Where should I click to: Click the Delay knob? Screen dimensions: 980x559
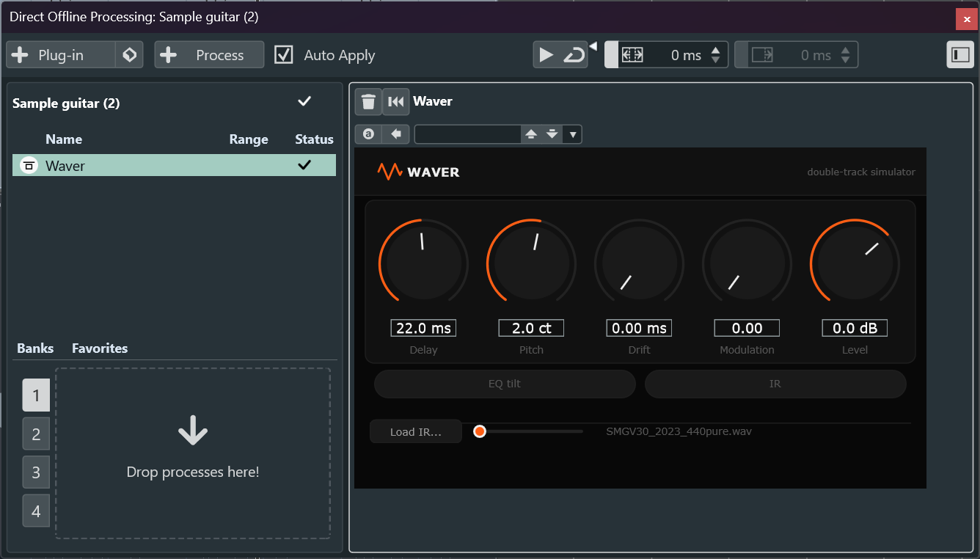(x=423, y=263)
